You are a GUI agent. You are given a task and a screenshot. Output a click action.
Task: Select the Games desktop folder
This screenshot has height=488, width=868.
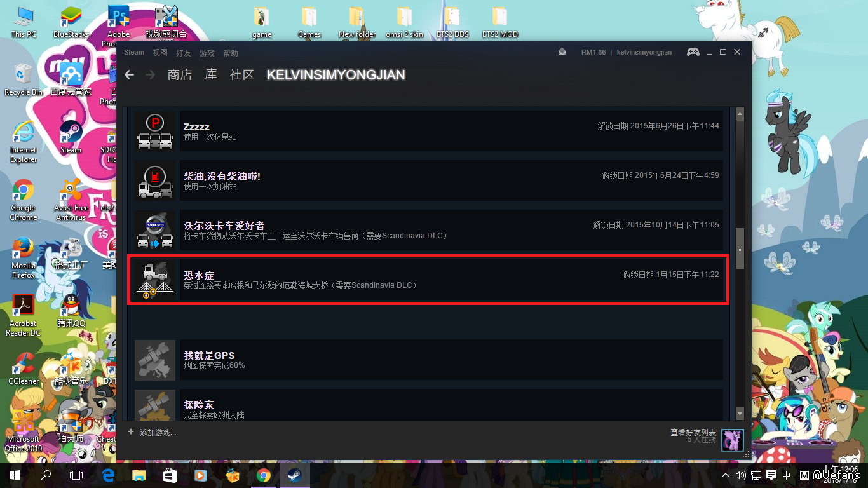[309, 22]
